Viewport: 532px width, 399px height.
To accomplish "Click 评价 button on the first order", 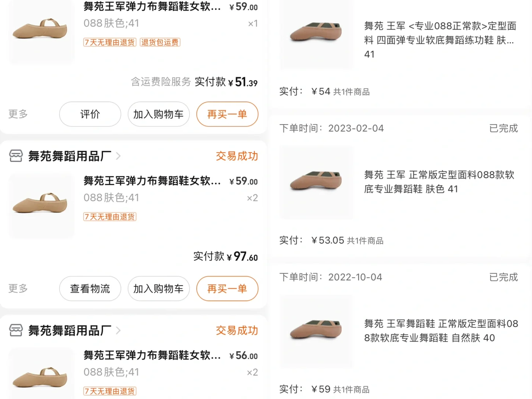I will pyautogui.click(x=90, y=114).
